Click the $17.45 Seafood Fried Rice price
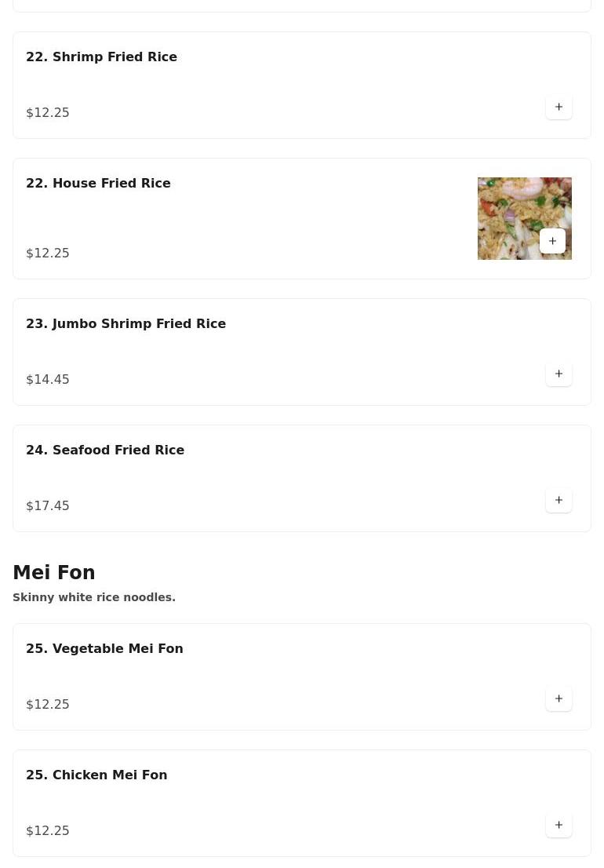Screen dimensions: 604x868 pos(48,505)
